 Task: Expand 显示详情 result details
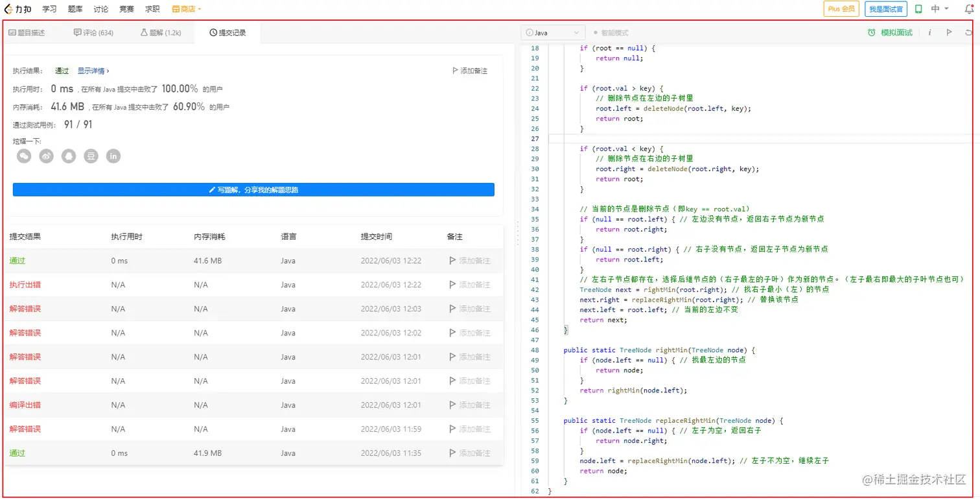tap(93, 71)
